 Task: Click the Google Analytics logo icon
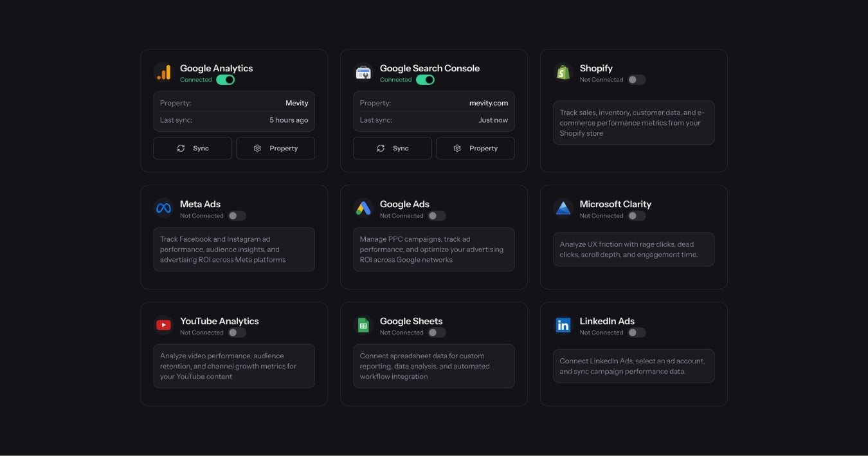[163, 73]
